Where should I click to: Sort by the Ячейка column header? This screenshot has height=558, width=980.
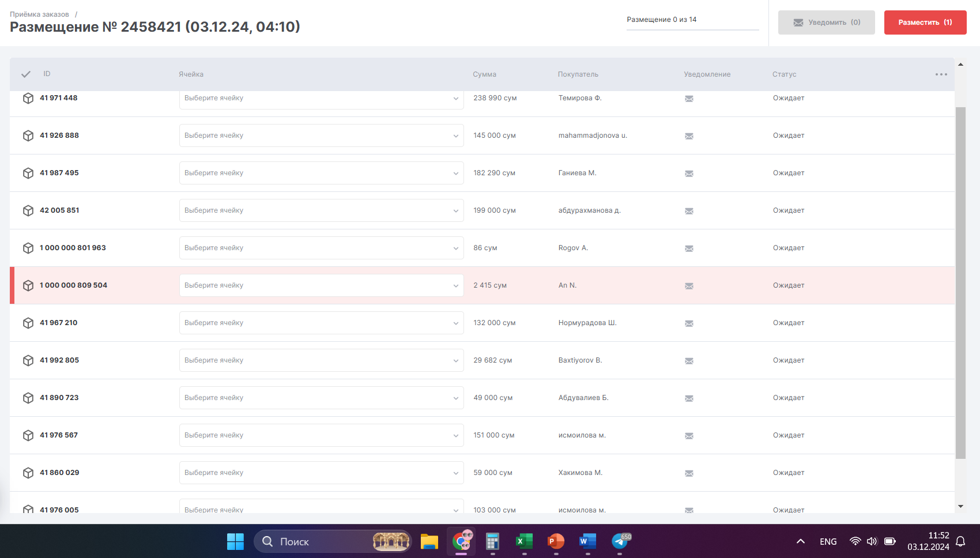pos(191,74)
